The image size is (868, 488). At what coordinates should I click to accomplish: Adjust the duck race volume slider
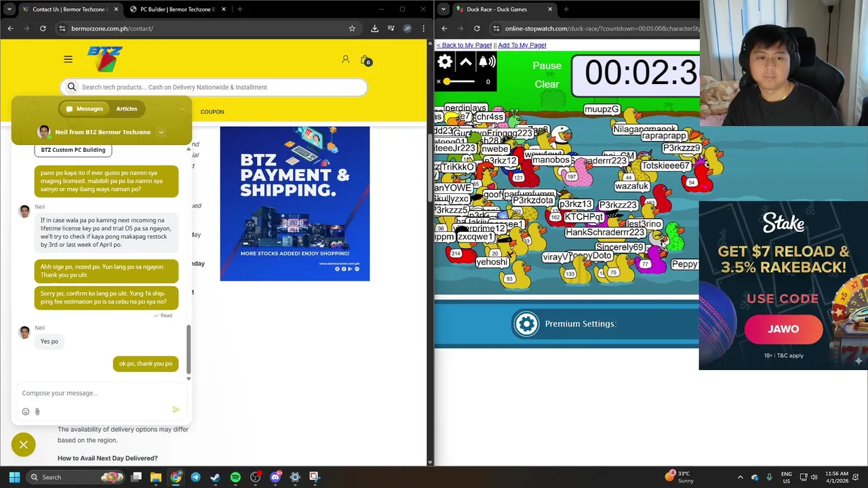coord(459,81)
